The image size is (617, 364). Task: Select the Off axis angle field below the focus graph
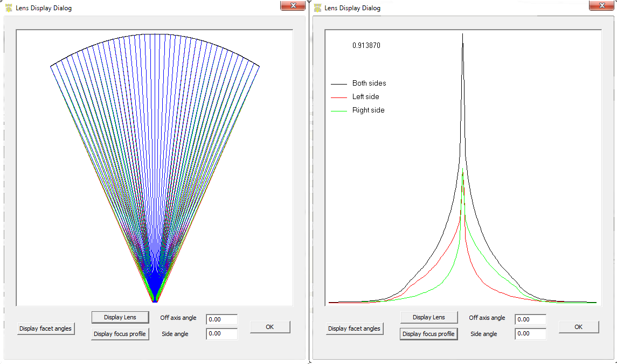(530, 319)
